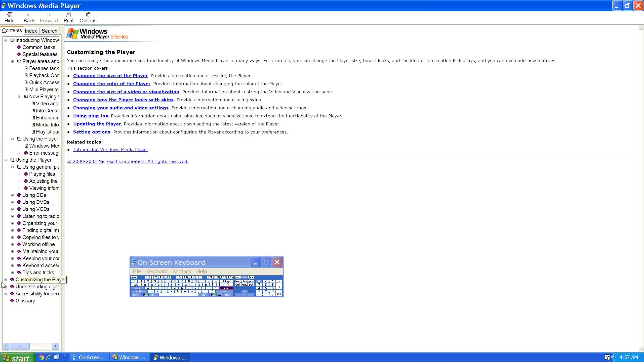Click the Glossary book icon
644x362 pixels.
pos(12,301)
